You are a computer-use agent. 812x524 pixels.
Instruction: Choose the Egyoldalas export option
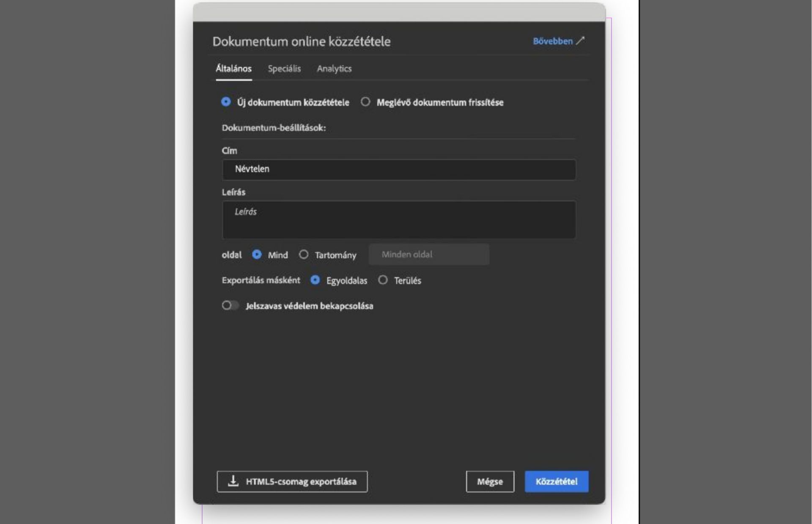click(x=315, y=280)
